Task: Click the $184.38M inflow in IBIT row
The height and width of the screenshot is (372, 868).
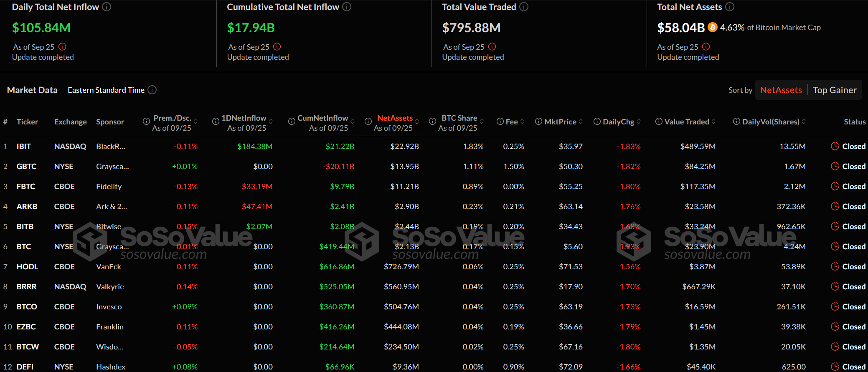Action: pyautogui.click(x=255, y=146)
